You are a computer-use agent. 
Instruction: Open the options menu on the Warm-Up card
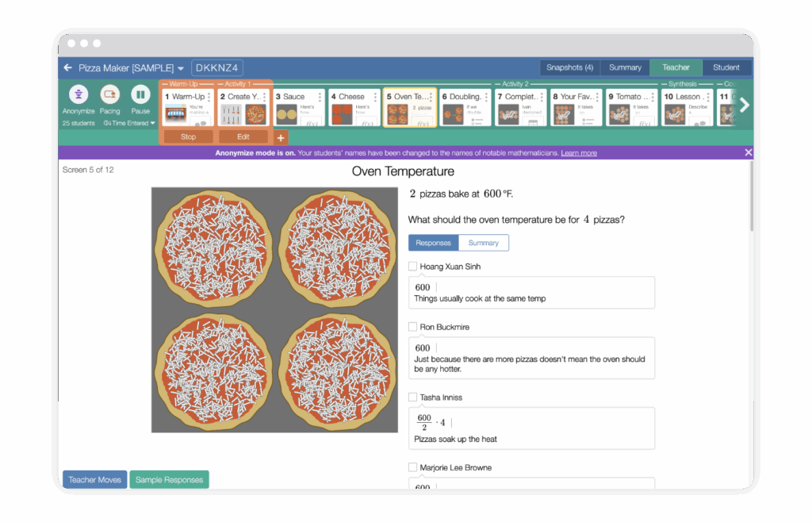[x=209, y=95]
